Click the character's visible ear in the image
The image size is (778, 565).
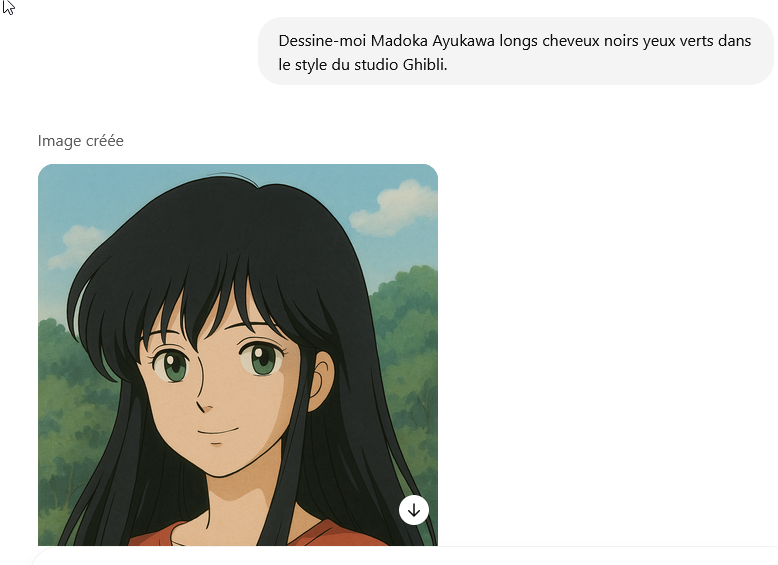pyautogui.click(x=321, y=380)
